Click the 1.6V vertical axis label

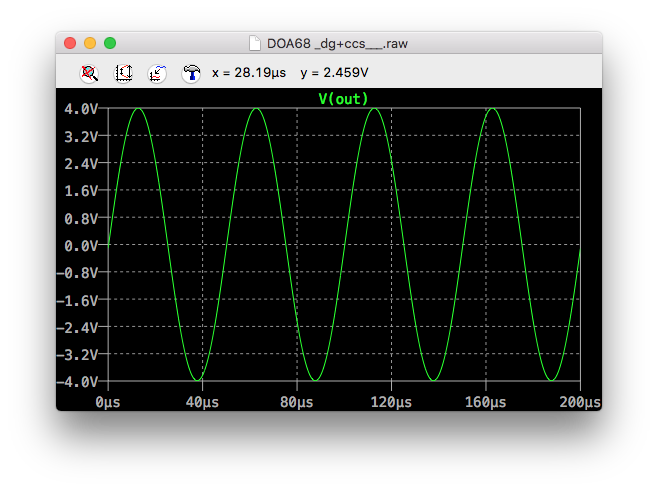(x=81, y=191)
